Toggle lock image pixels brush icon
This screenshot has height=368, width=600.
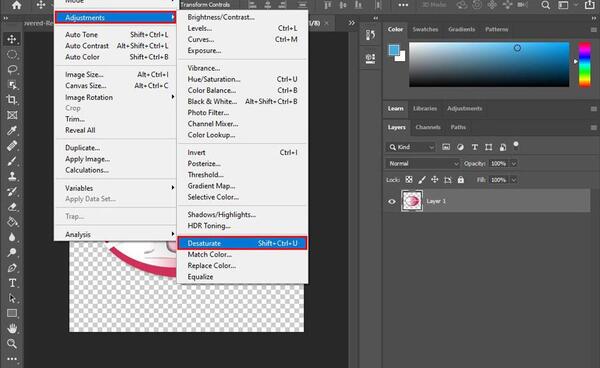422,180
